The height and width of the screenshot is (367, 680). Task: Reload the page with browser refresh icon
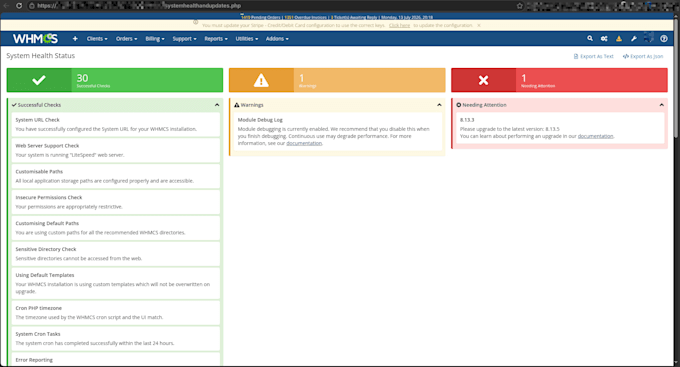tap(19, 6)
